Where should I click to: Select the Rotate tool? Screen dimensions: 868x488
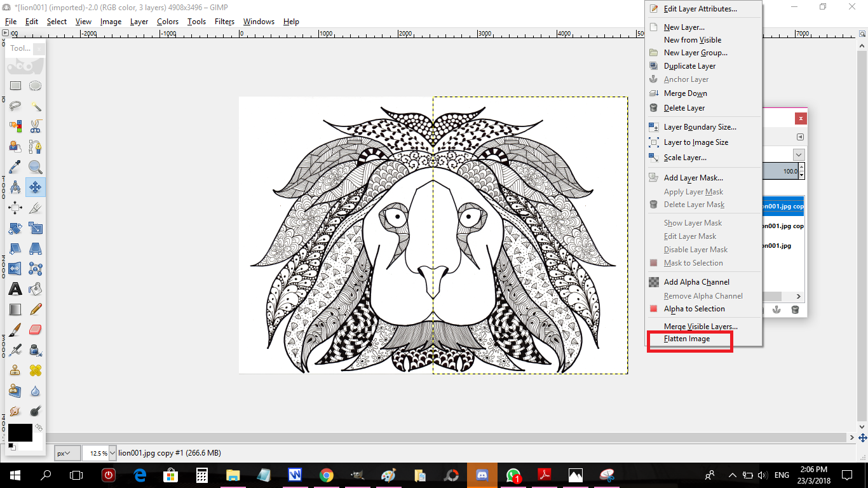click(15, 228)
